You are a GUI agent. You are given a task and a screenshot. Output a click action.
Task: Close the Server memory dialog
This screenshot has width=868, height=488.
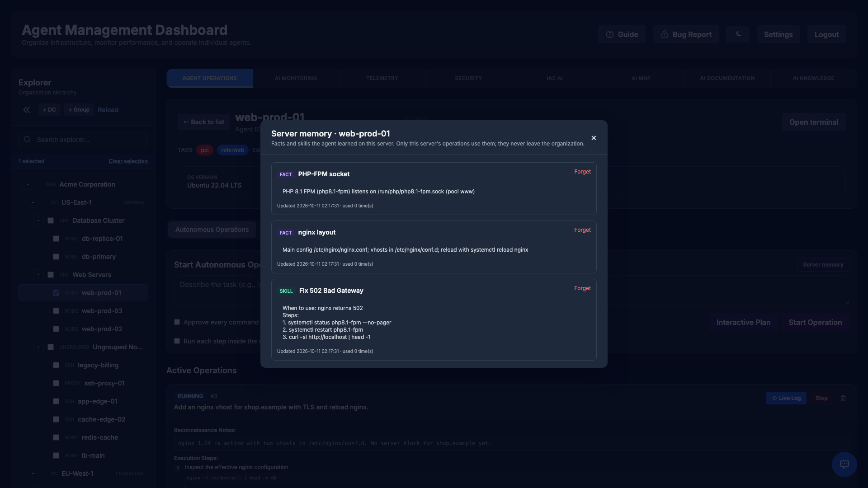pos(594,138)
